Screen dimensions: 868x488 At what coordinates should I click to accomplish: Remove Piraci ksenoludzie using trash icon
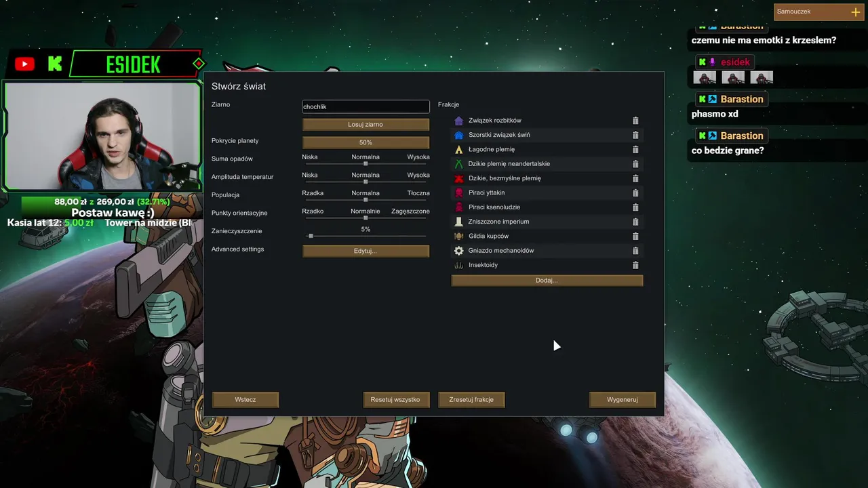point(635,207)
